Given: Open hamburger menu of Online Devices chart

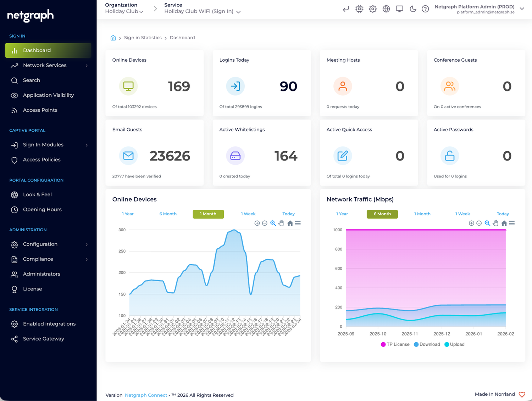Looking at the screenshot, I should [x=298, y=223].
